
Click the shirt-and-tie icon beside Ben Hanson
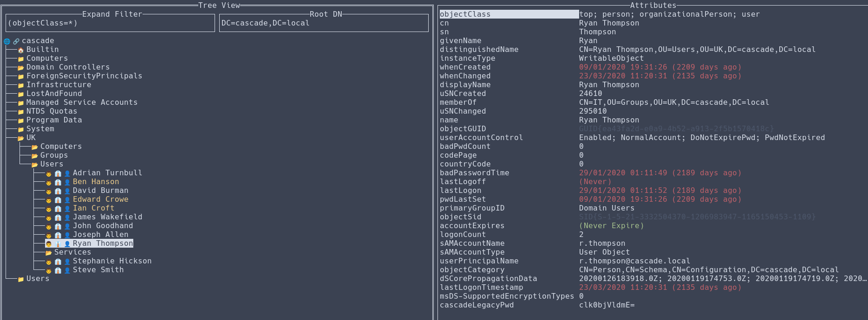tap(58, 182)
